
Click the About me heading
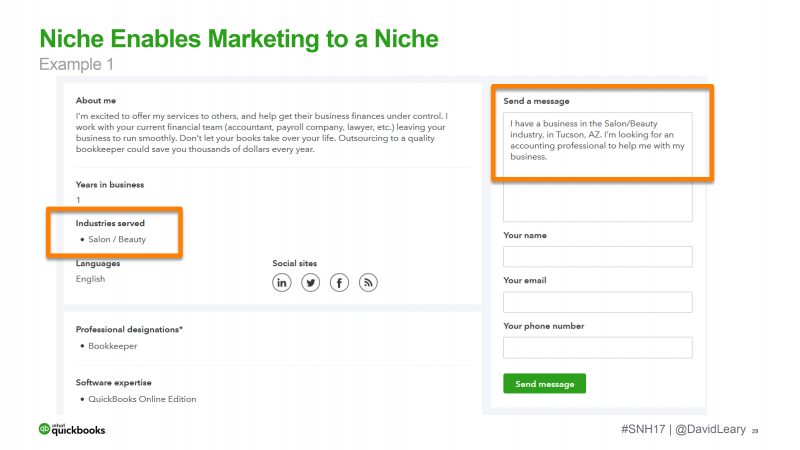96,100
